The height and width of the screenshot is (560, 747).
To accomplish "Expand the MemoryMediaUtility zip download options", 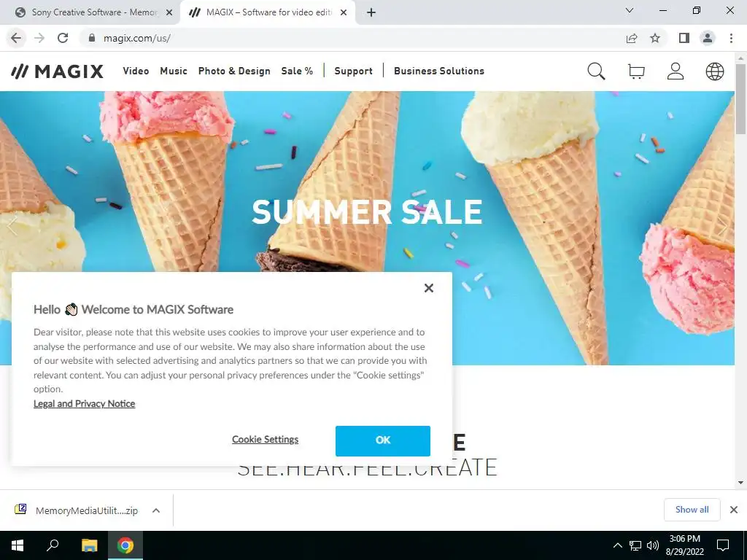I will 156,510.
